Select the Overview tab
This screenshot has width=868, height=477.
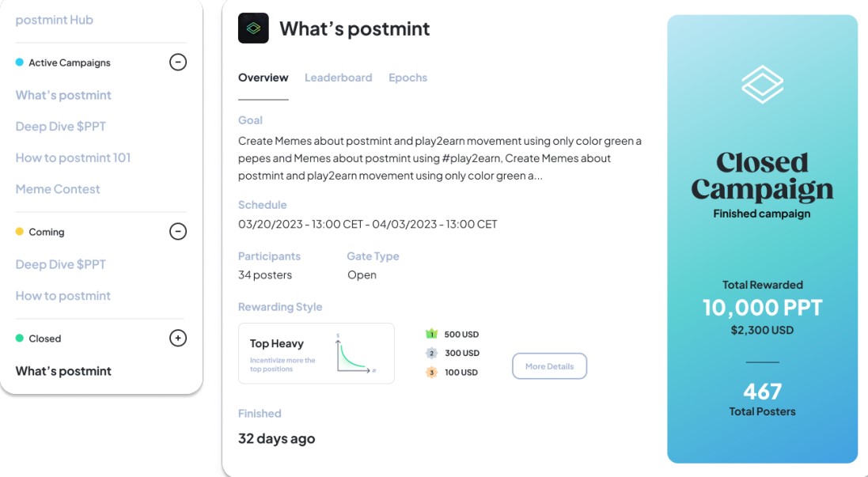pyautogui.click(x=263, y=78)
